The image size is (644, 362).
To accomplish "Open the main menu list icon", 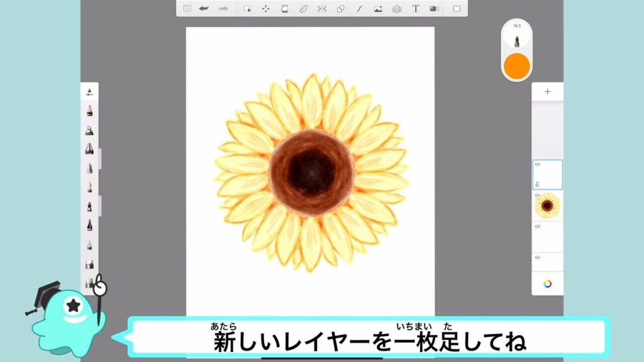I will coord(187,9).
